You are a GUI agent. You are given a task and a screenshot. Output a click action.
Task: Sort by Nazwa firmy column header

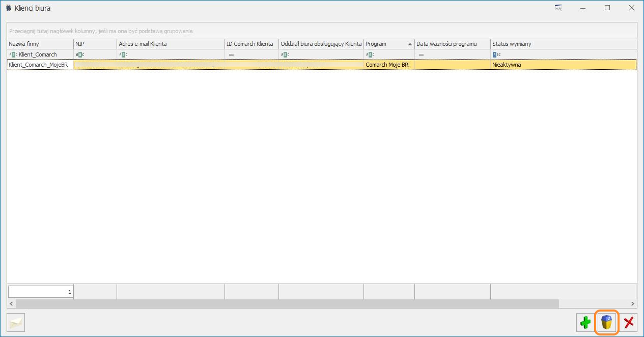point(40,44)
